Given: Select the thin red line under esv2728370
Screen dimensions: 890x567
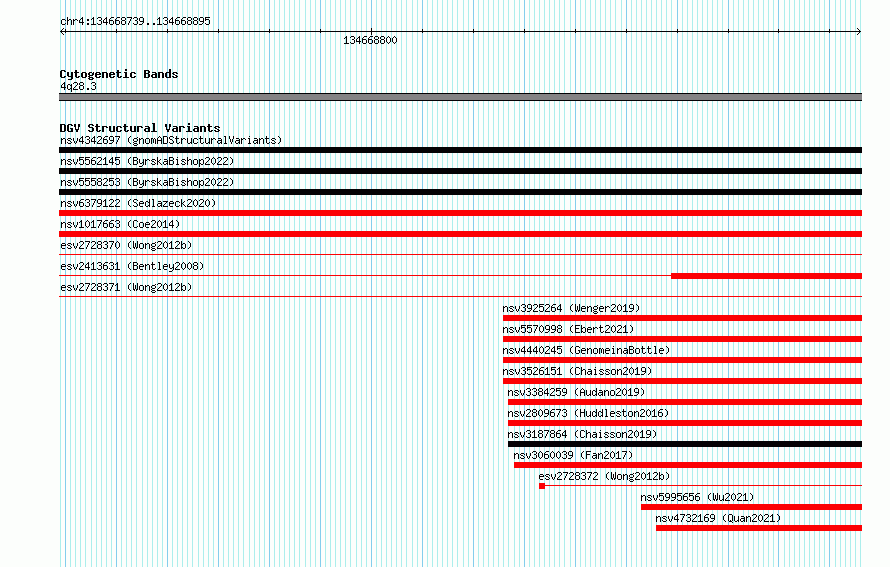Looking at the screenshot, I should 460,255.
